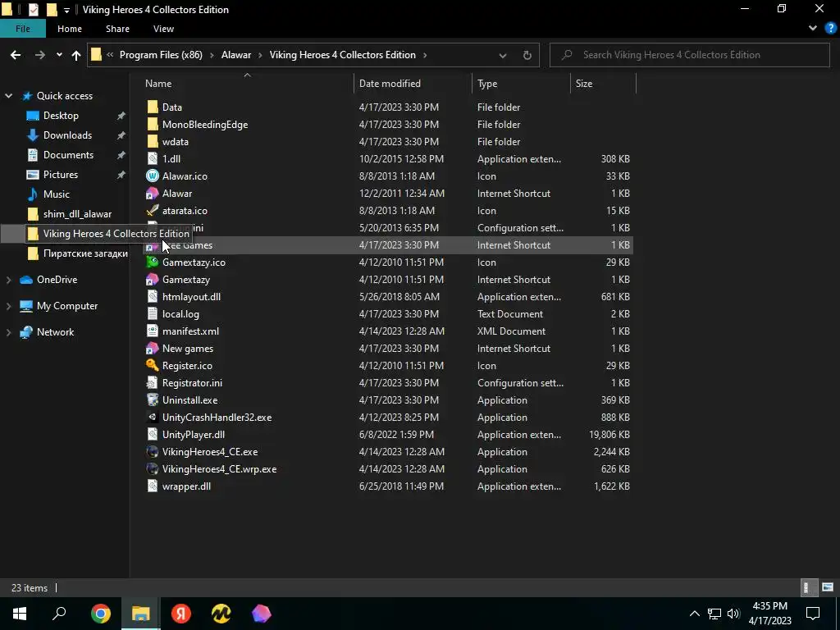840x630 pixels.
Task: Open shim_dll_alawar folder in sidebar
Action: coord(77,214)
